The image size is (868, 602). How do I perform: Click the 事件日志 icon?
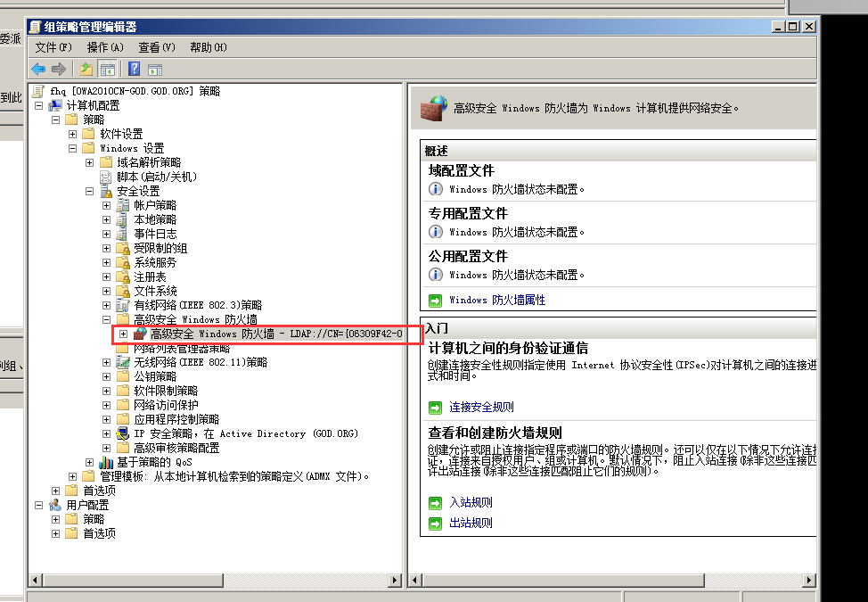[123, 234]
